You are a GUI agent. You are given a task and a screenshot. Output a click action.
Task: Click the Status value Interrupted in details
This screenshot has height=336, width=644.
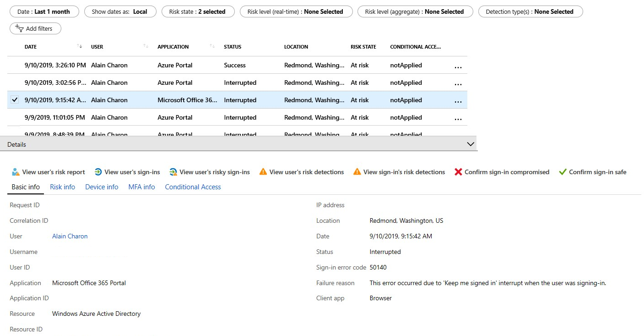385,252
